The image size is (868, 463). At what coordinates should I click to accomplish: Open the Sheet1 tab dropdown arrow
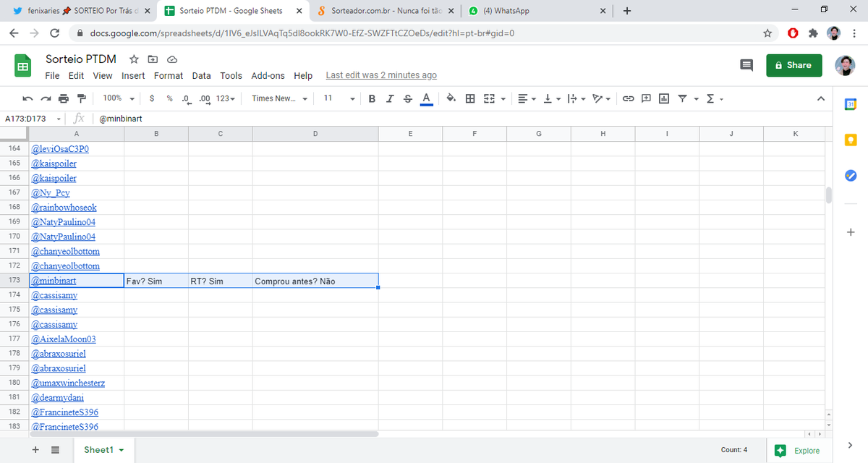[122, 450]
